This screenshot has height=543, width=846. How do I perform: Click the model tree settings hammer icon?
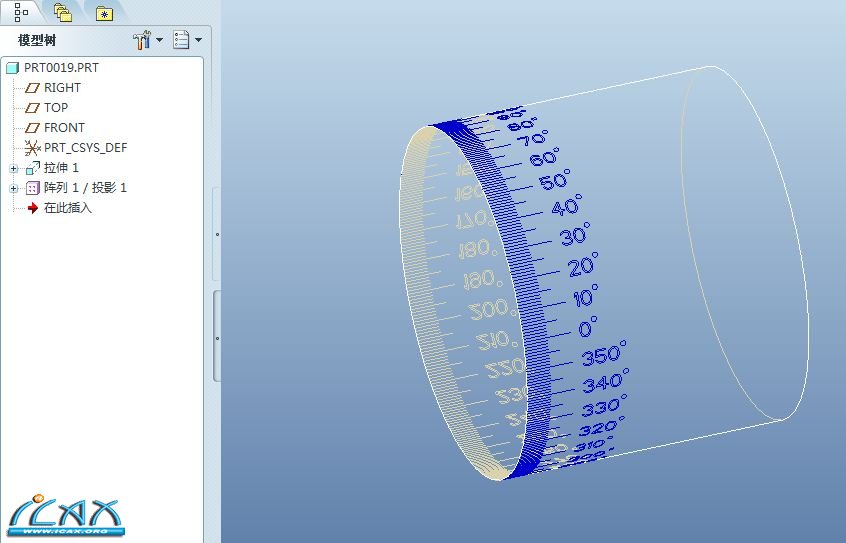[141, 40]
